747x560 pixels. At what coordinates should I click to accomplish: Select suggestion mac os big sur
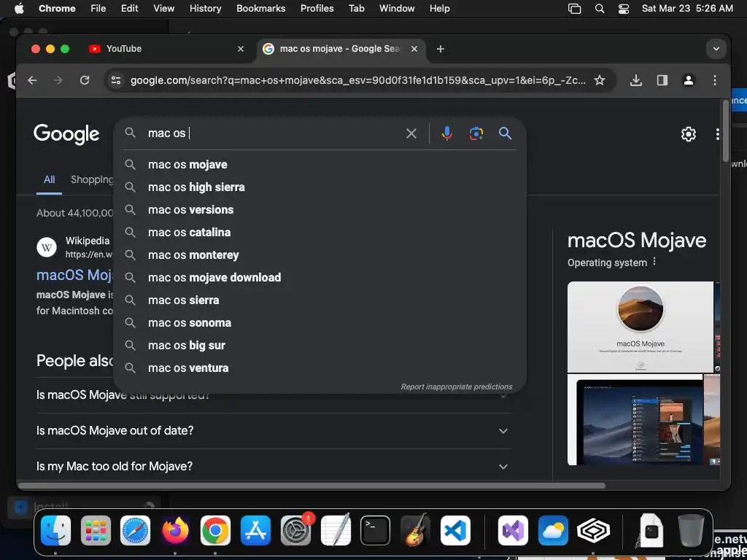pos(320,346)
